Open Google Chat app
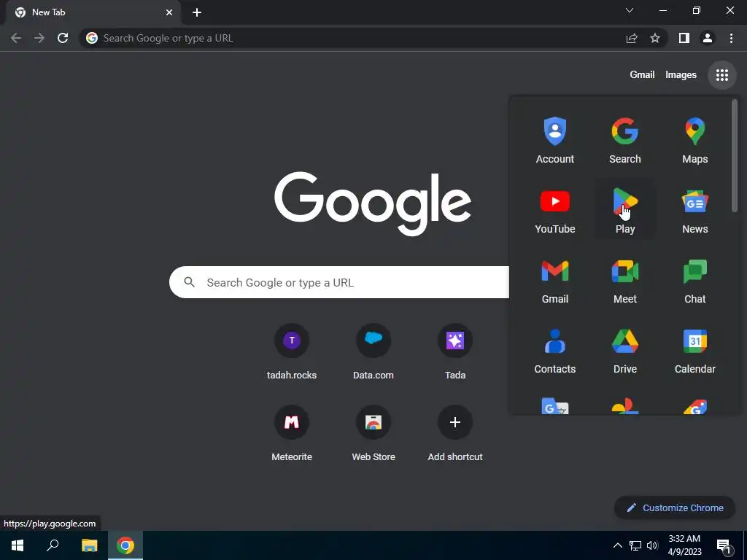 tap(694, 281)
